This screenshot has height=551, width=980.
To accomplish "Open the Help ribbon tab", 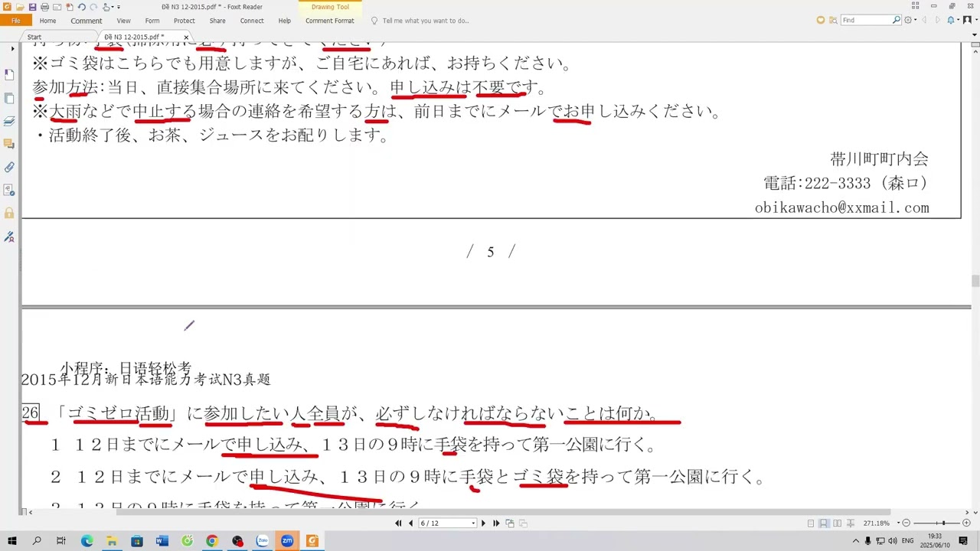I will pyautogui.click(x=285, y=21).
